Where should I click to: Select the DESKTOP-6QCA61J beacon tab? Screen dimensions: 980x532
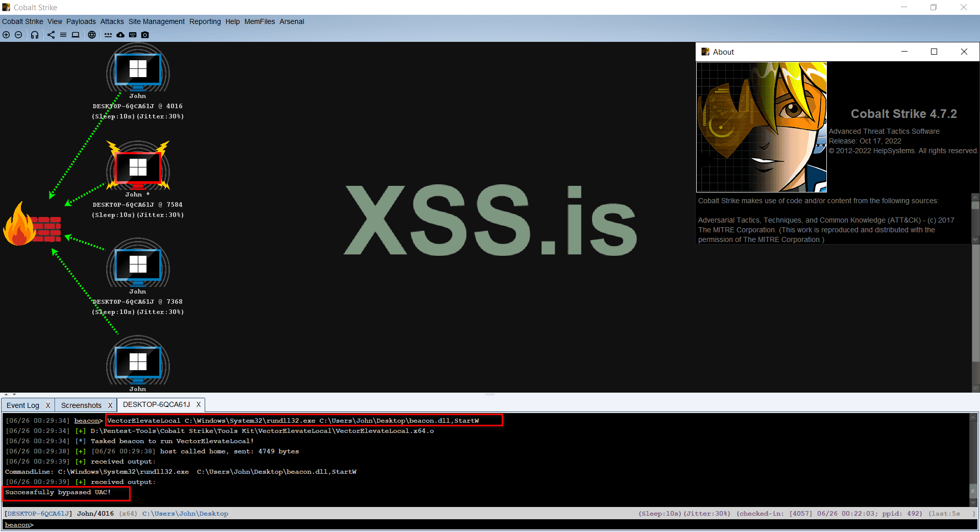coord(156,404)
